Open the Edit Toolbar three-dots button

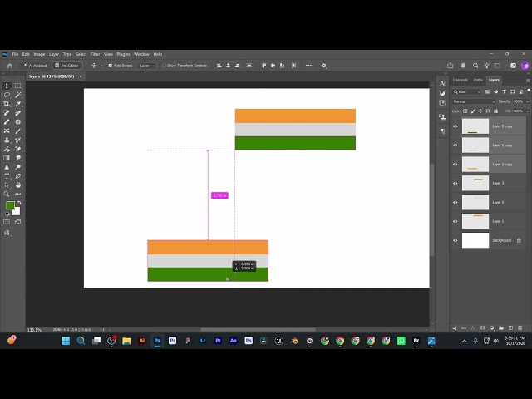click(18, 194)
